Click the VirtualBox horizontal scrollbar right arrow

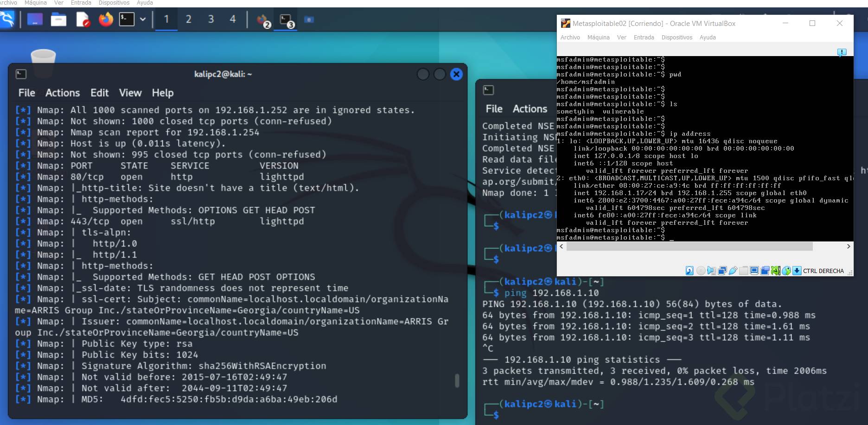849,246
